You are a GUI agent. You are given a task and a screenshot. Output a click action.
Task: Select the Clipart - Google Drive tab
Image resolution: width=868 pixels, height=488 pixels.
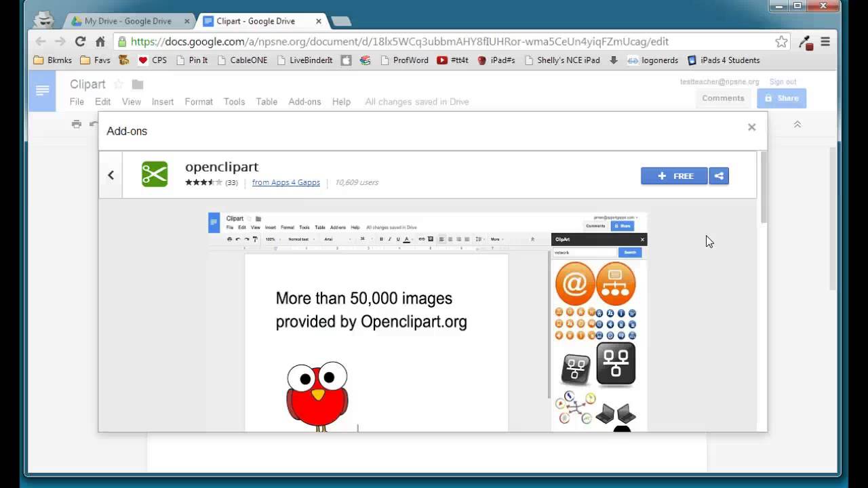pos(256,21)
